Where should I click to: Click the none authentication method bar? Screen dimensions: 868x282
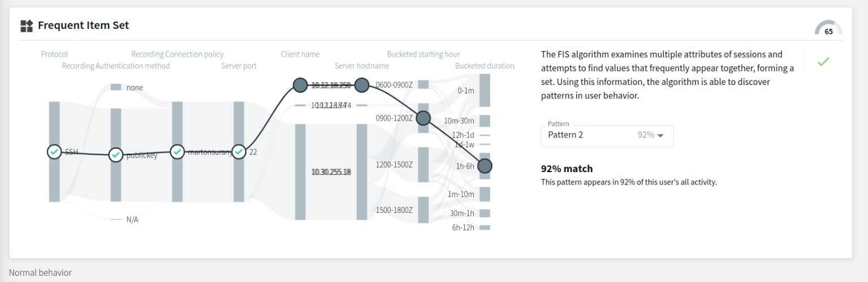click(x=116, y=87)
